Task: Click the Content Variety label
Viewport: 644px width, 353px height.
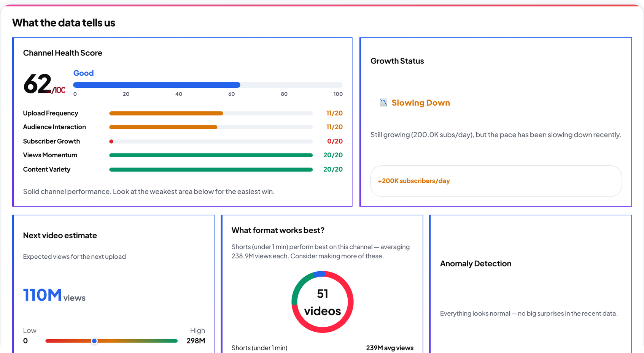Action: tap(47, 169)
